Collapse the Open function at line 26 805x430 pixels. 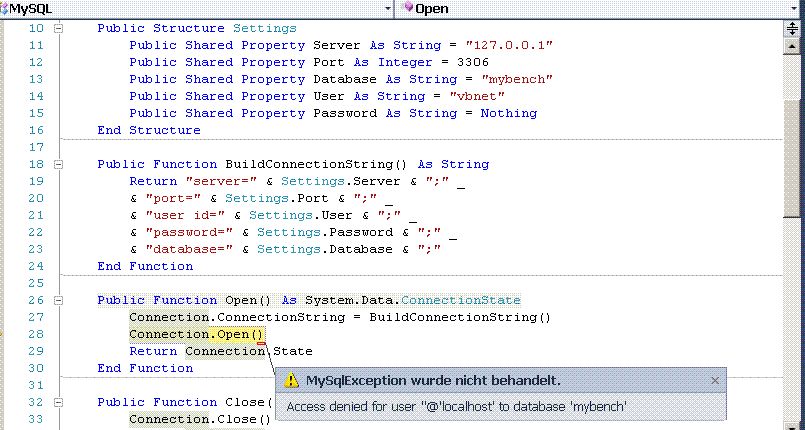point(59,301)
